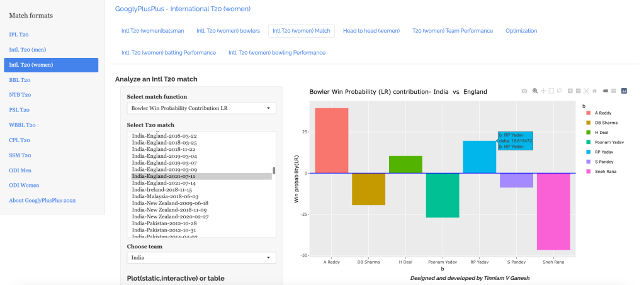Download plot as PNG camera icon
The image size is (644, 285).
tap(524, 91)
